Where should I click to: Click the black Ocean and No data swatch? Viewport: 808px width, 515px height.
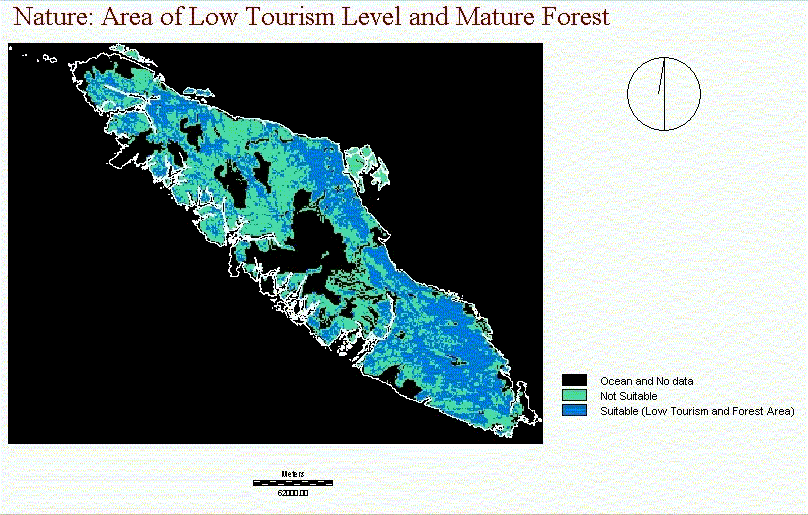(x=574, y=380)
